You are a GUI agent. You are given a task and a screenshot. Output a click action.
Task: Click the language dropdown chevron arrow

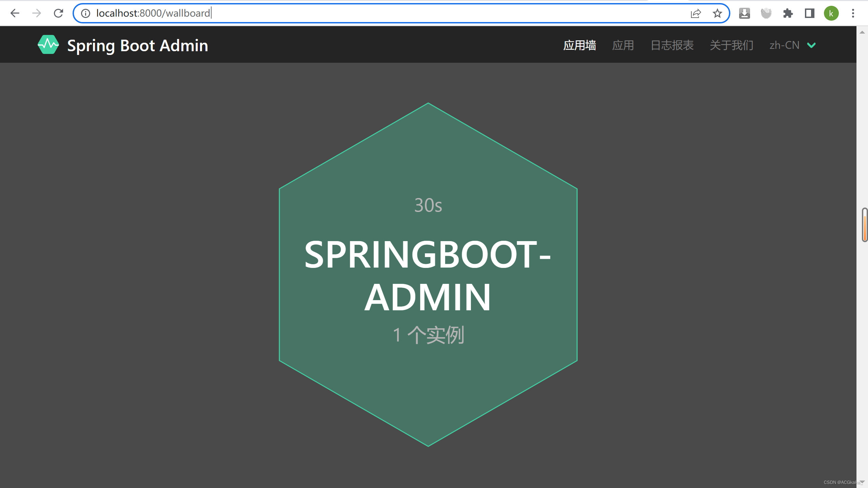[811, 45]
